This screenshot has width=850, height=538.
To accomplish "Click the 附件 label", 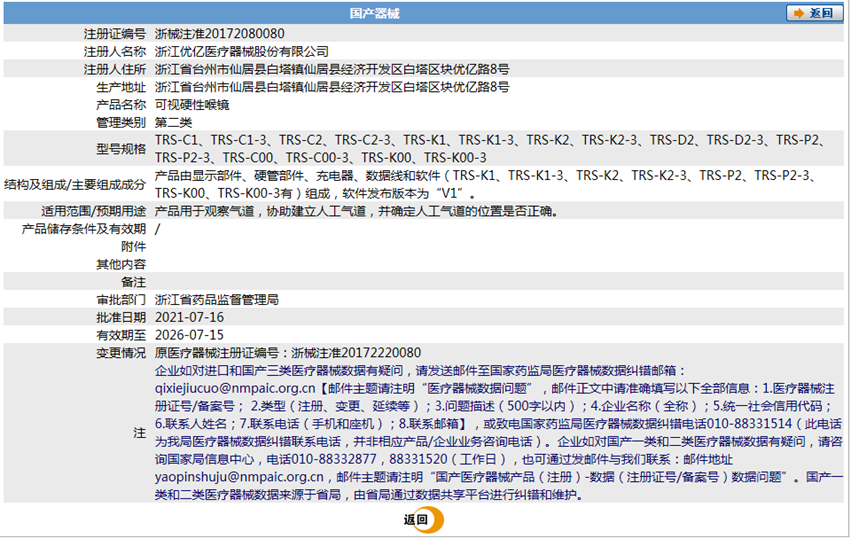I will [x=133, y=247].
